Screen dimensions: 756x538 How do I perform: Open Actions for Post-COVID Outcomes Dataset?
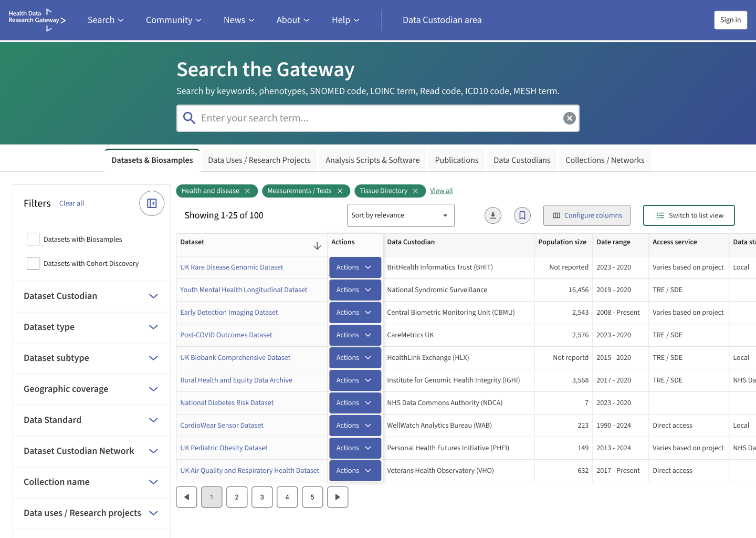coord(355,335)
